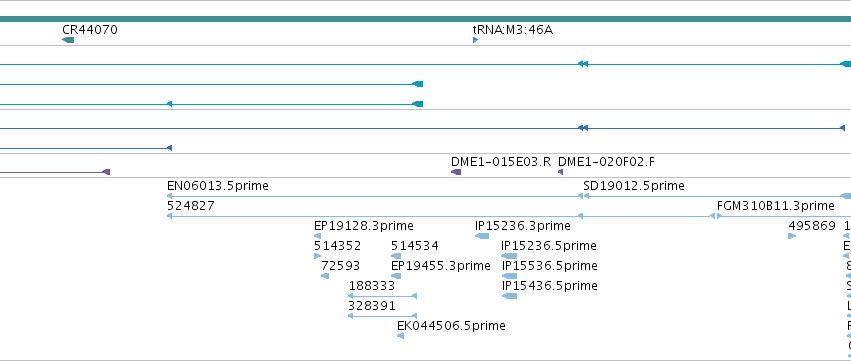The height and width of the screenshot is (361, 851).
Task: Select the DME1-020F02.F purple arrowhead
Action: 561,172
